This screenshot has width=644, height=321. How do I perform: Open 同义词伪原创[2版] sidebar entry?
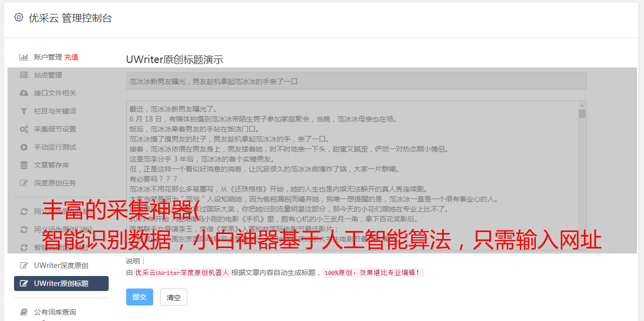click(x=61, y=229)
